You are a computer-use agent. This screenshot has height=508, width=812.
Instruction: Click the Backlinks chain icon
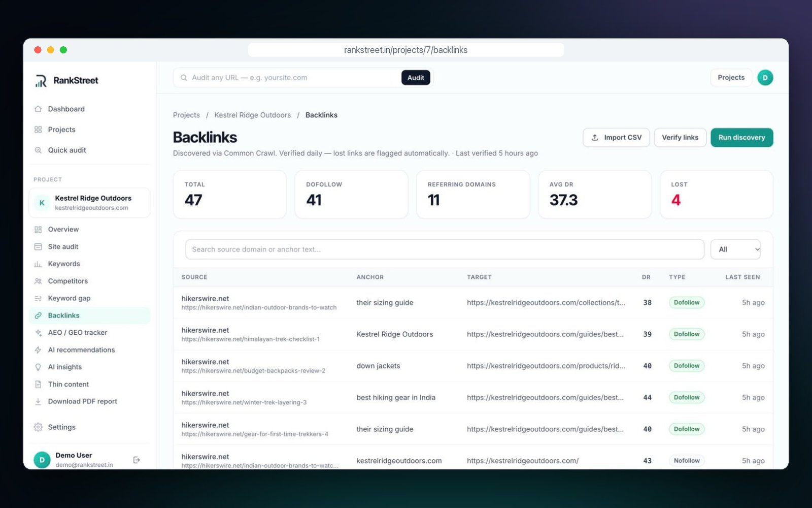(x=38, y=315)
